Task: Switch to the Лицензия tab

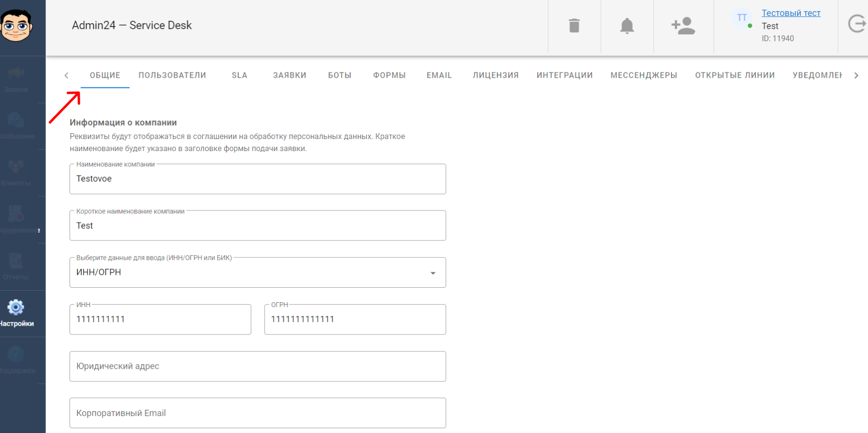Action: [496, 75]
